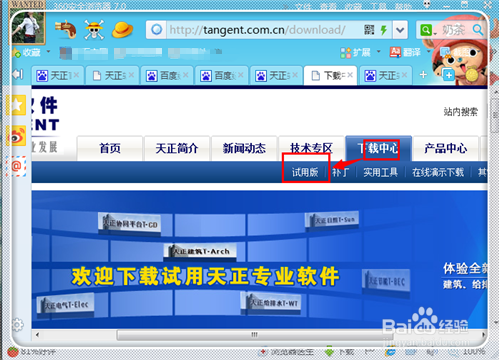Open the 新闻动态 navigation tab
Image resolution: width=499 pixels, height=360 pixels.
tap(244, 148)
